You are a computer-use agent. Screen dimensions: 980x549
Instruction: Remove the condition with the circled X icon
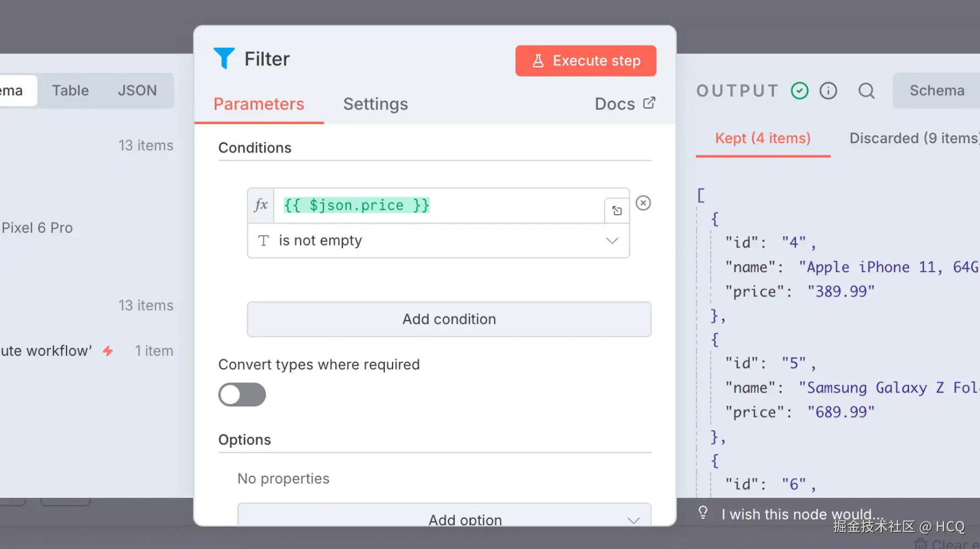643,203
